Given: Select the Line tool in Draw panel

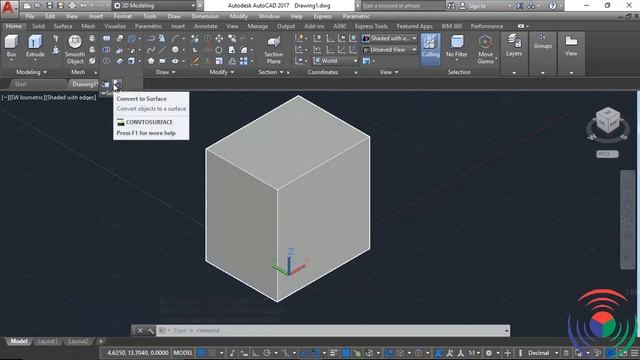Looking at the screenshot, I should 162,50.
